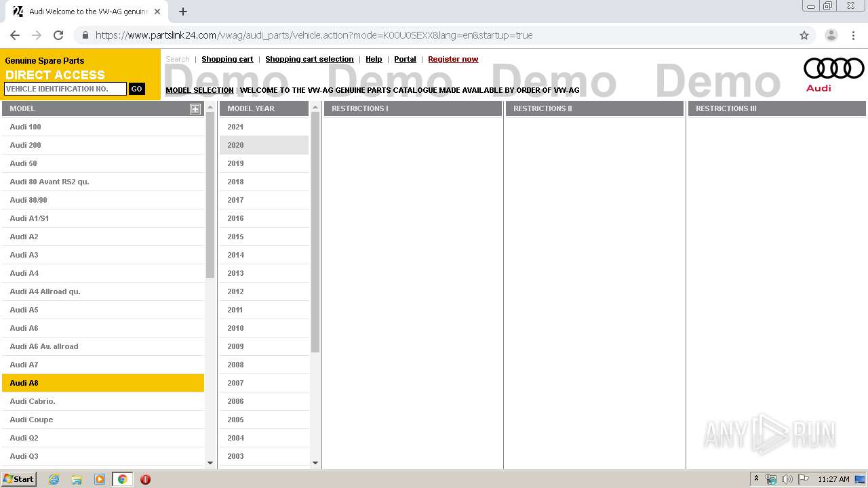Click the MODEL SELECTION breadcrumb
868x488 pixels.
tap(199, 90)
